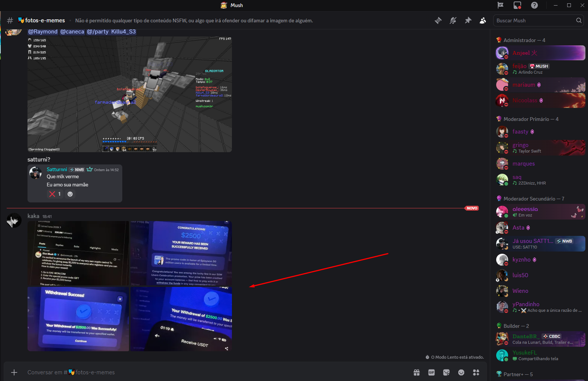
Task: Focus the Buscar Mush search field
Action: pyautogui.click(x=538, y=20)
